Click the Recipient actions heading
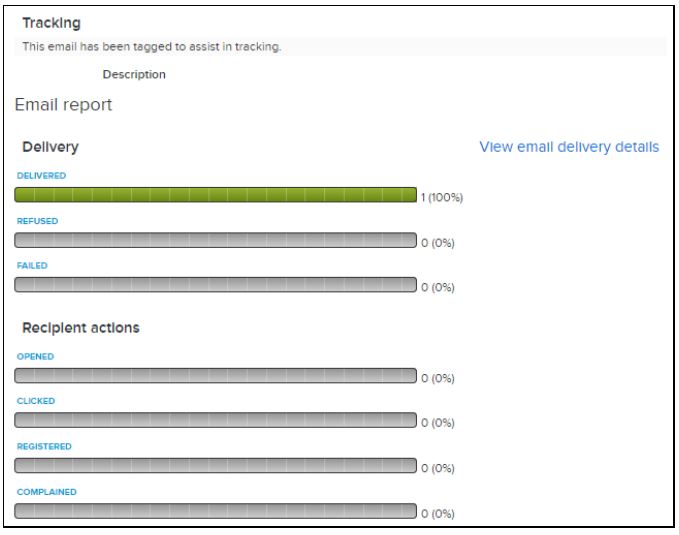 tap(81, 327)
